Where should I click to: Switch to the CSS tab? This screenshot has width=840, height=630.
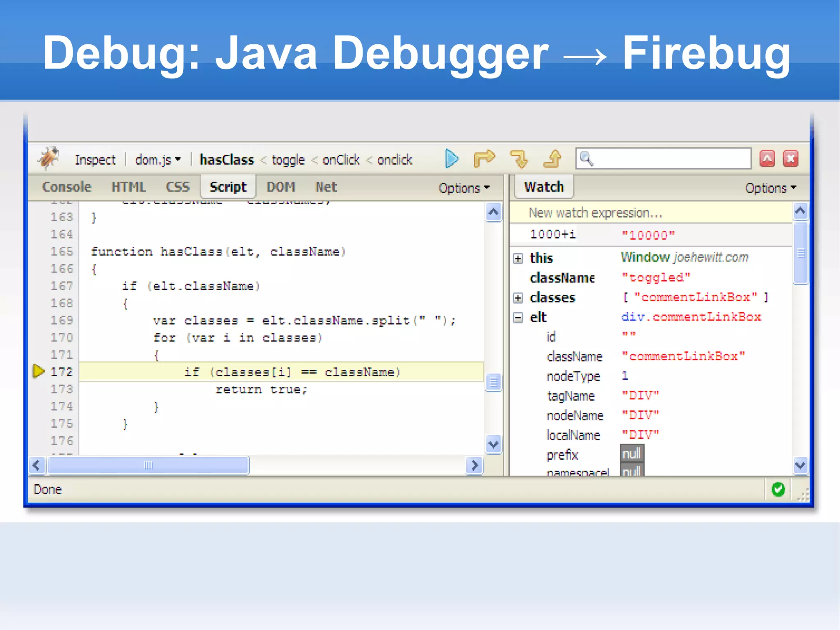178,187
